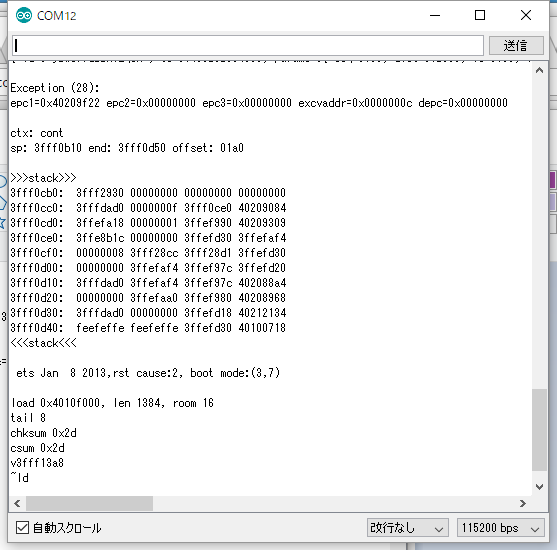Click the 'depc=0x00000000' value

point(463,103)
